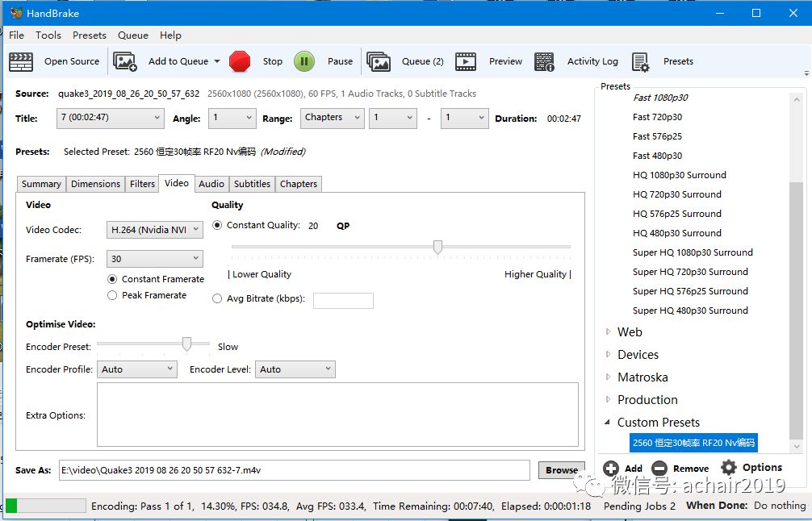The height and width of the screenshot is (521, 812).
Task: Enable Constant Framerate mode
Action: click(x=112, y=280)
